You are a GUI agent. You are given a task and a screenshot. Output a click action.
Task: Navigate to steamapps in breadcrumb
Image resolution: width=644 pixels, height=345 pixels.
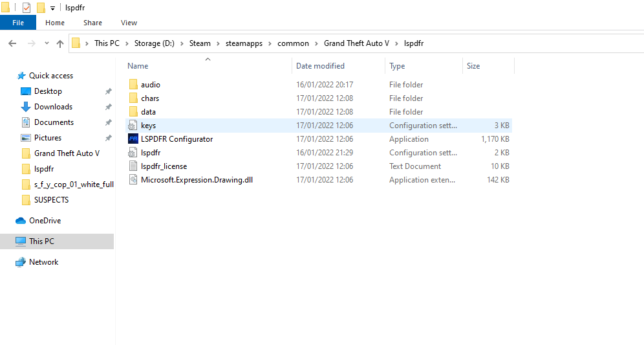coord(244,43)
